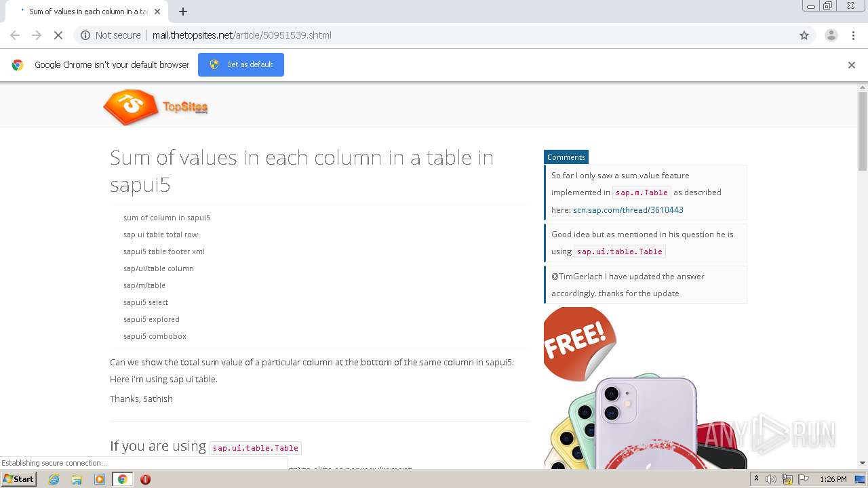Viewport: 868px width, 488px height.
Task: Launch Internet Explorer from taskbar
Action: [54, 479]
